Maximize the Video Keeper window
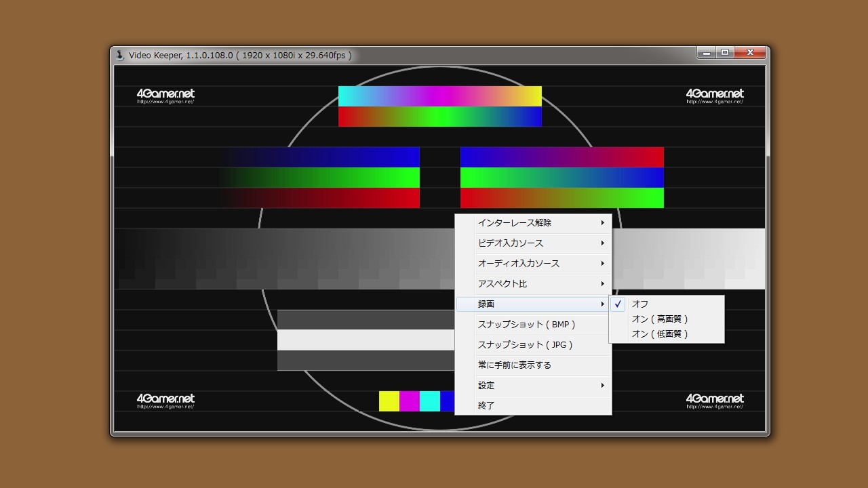 725,53
